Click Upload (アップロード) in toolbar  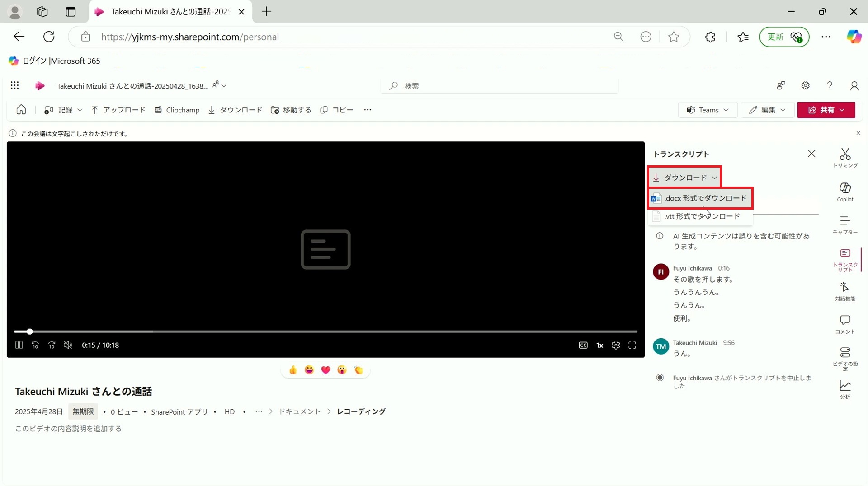(118, 110)
